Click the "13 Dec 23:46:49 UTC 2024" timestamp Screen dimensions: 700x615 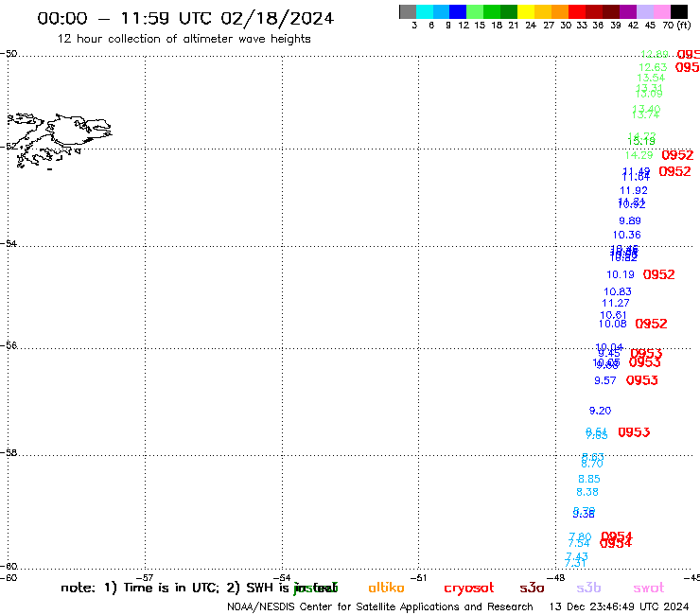tap(619, 606)
